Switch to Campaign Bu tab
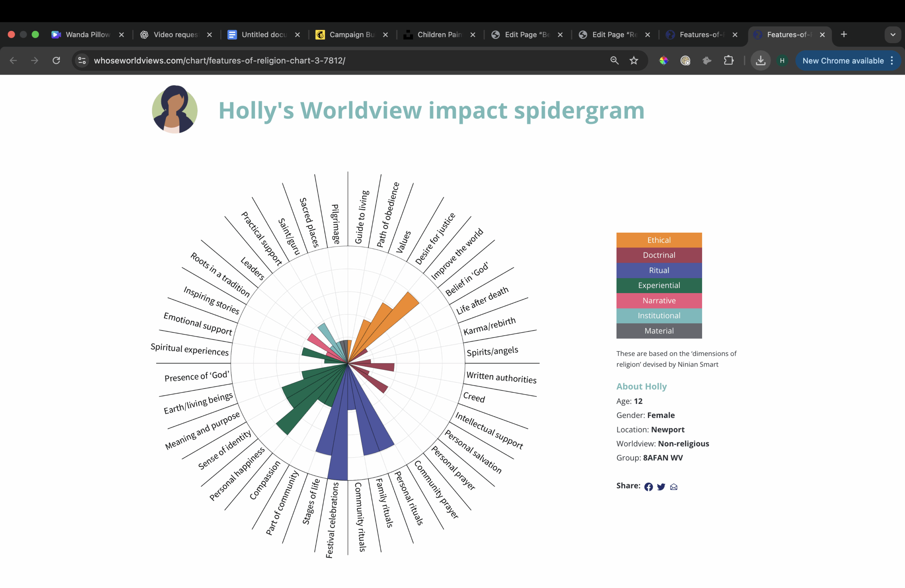 [x=351, y=35]
